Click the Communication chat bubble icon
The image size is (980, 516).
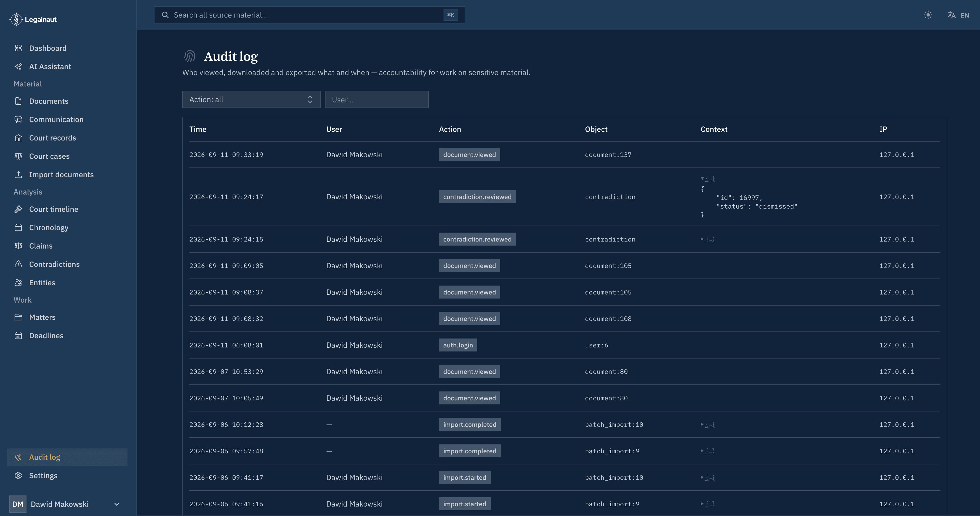[x=18, y=119]
